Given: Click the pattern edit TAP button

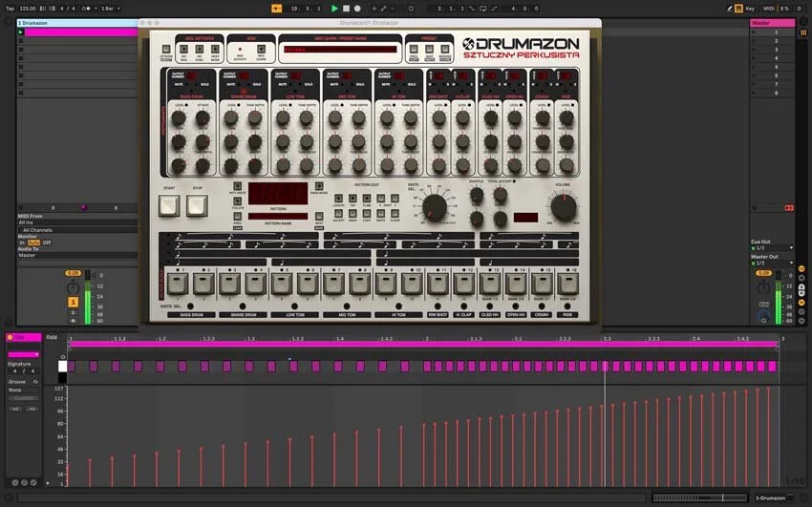Looking at the screenshot, I should coord(353,199).
